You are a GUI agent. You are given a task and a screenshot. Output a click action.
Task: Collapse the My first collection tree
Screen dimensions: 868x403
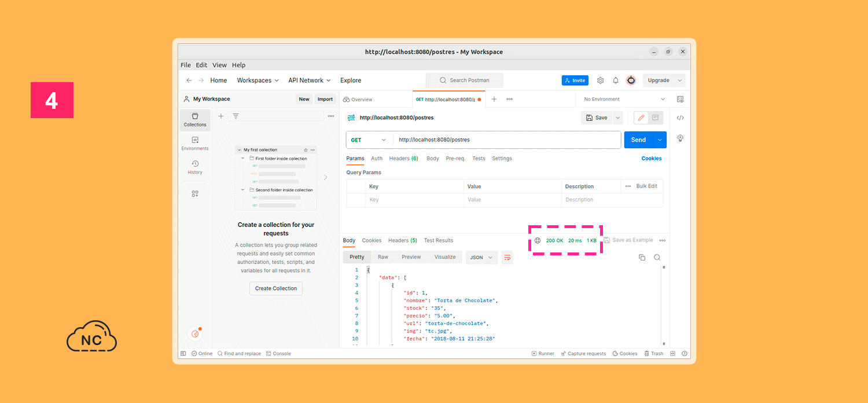(240, 150)
